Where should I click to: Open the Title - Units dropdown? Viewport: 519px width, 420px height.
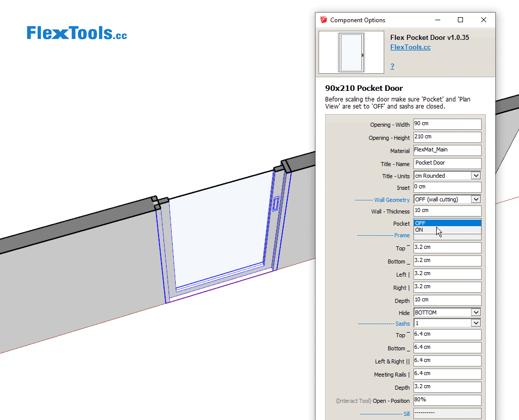click(447, 176)
